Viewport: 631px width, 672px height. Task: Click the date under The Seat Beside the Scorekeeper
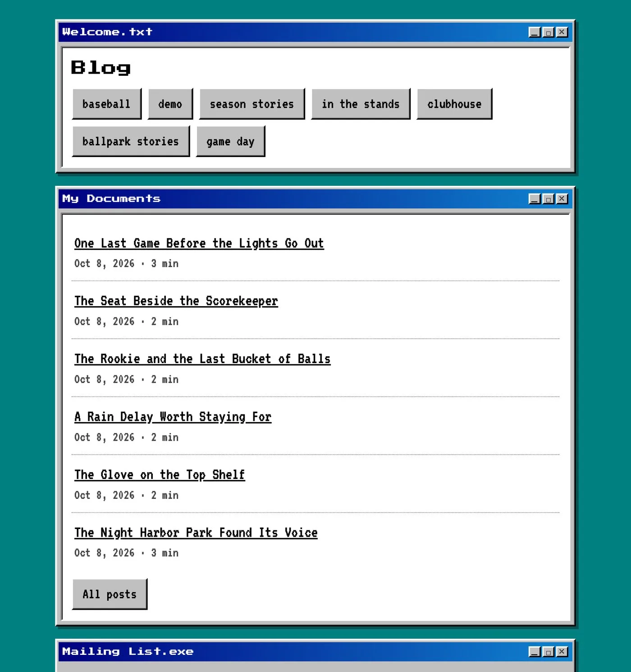click(105, 322)
